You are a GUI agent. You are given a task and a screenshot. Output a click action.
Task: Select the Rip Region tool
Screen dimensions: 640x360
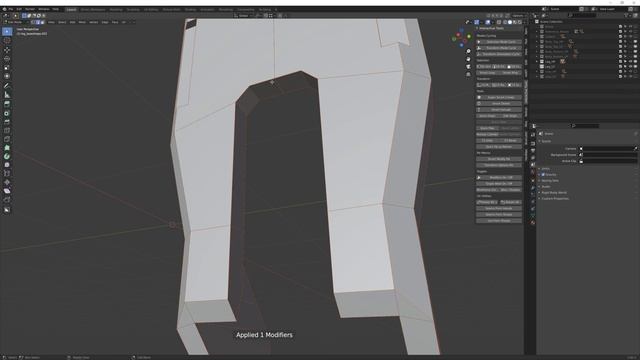[x=7, y=200]
